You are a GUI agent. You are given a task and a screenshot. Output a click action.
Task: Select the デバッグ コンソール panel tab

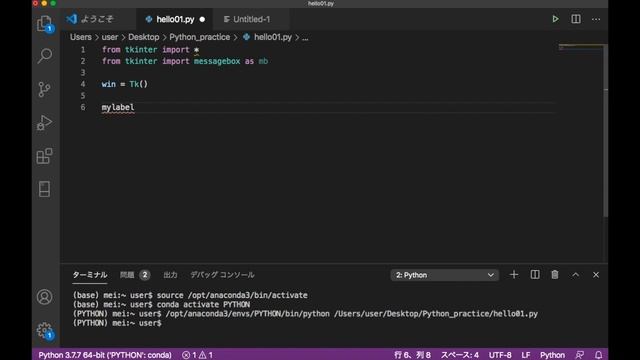coord(222,275)
